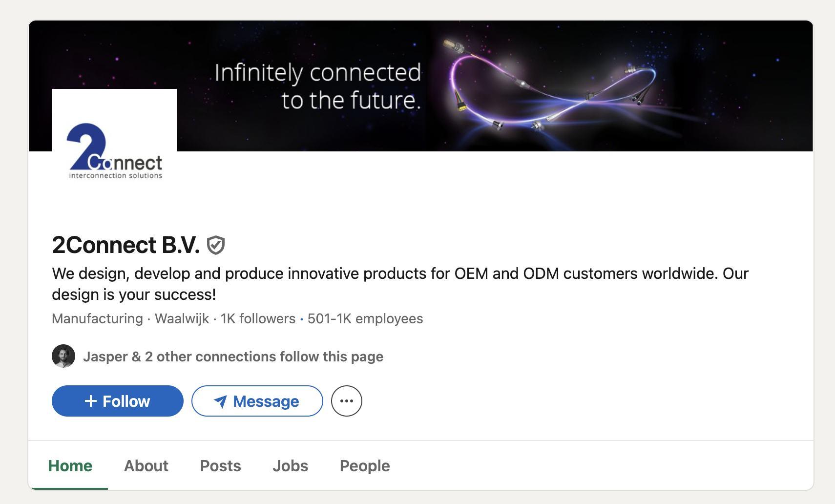Open the more options ellipsis button
This screenshot has width=835, height=504.
(x=346, y=401)
